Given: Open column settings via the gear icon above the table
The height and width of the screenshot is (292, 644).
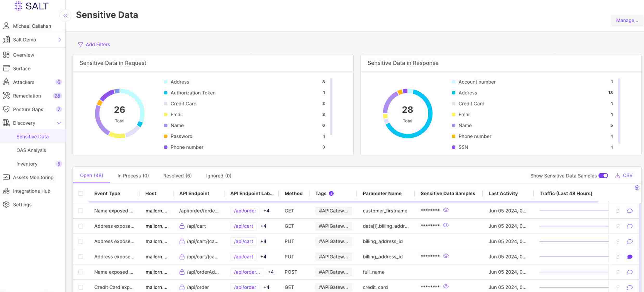Looking at the screenshot, I should 637,188.
